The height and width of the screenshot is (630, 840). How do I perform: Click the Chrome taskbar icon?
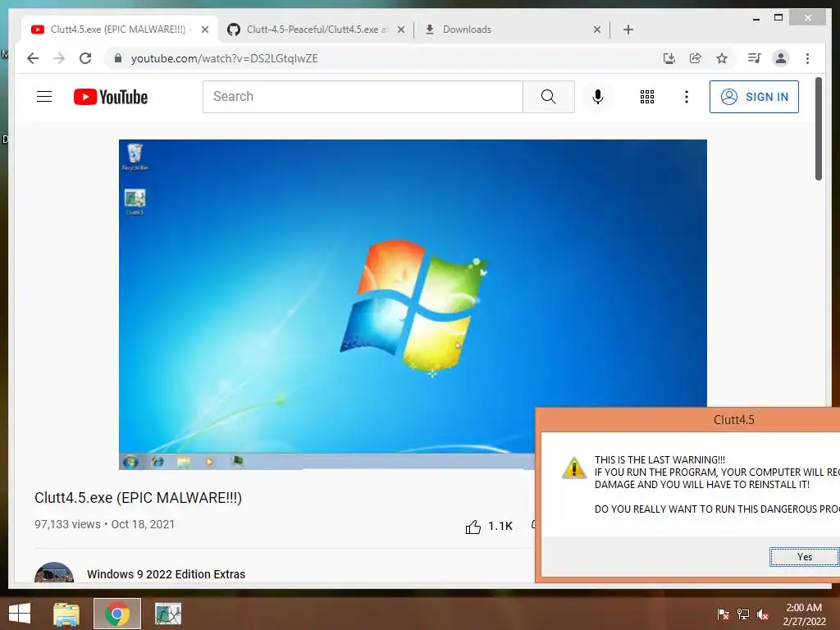click(116, 614)
